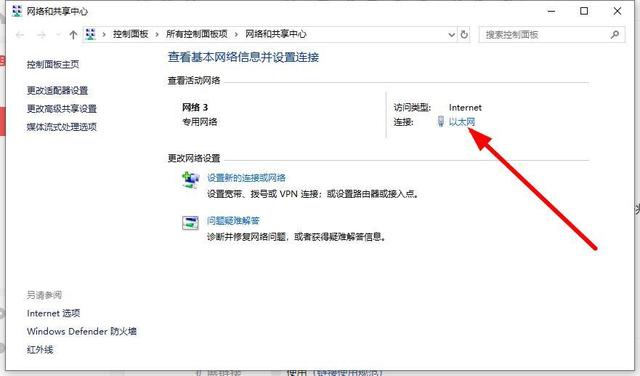Close the Network and Sharing Center window
The image size is (640, 376).
pos(617,11)
